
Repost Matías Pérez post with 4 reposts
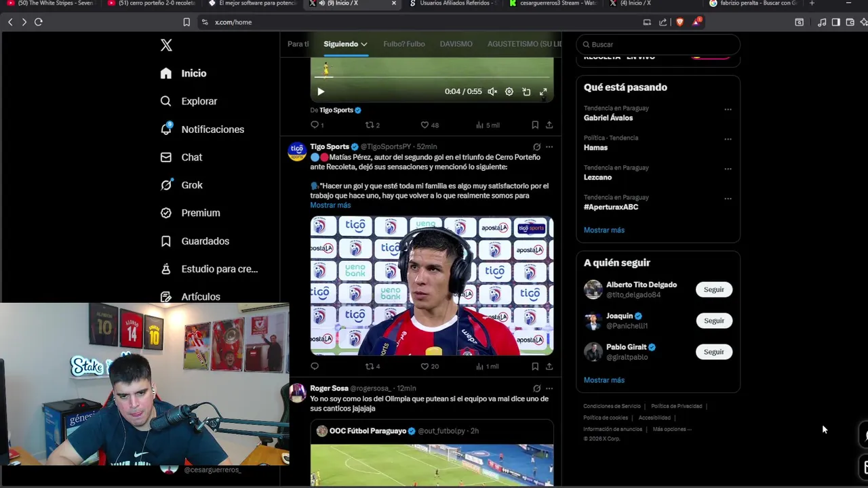coord(372,366)
